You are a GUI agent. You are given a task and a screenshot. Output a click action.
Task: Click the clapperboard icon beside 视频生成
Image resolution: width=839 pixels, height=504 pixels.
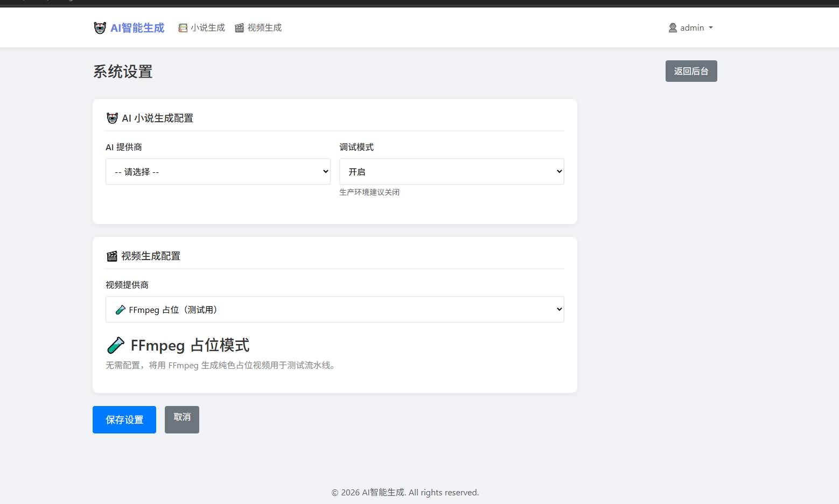240,28
